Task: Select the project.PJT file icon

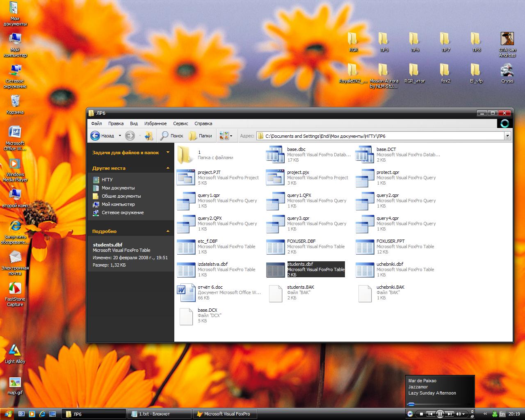Action: (186, 178)
